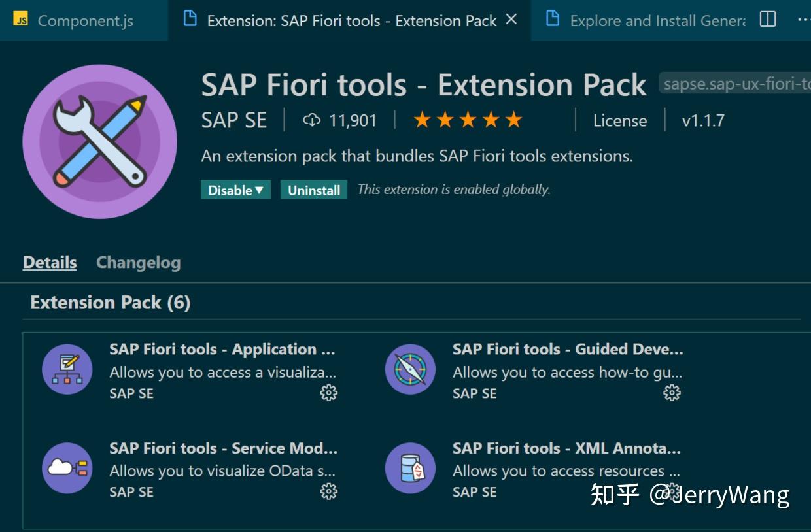Open settings gear for Guided Development extension
Viewport: 811px width, 532px height.
[672, 393]
